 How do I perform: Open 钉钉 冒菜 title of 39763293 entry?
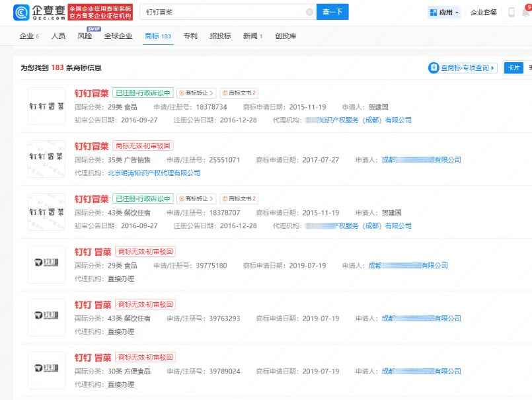pyautogui.click(x=93, y=305)
